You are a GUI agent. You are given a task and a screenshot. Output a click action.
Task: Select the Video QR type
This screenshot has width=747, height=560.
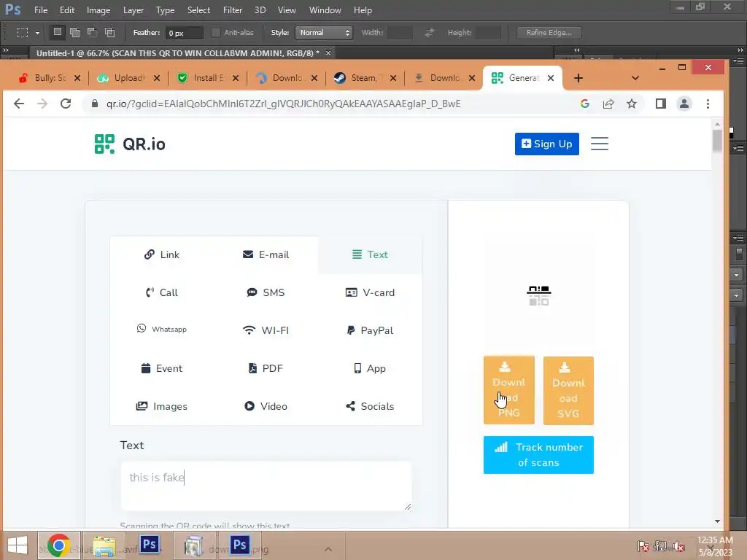tap(266, 406)
